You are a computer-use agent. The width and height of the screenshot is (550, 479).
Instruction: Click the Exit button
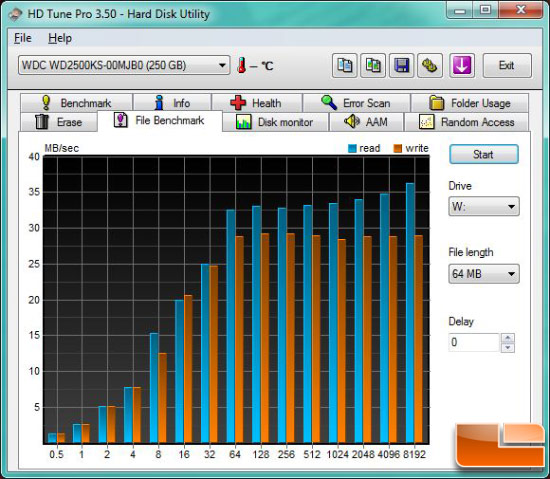tap(507, 65)
